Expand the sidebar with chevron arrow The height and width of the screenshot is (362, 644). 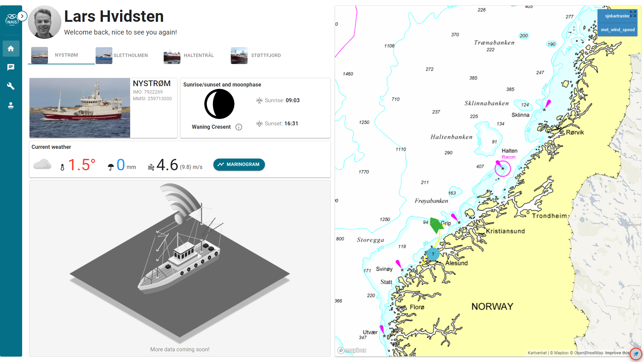click(x=22, y=16)
